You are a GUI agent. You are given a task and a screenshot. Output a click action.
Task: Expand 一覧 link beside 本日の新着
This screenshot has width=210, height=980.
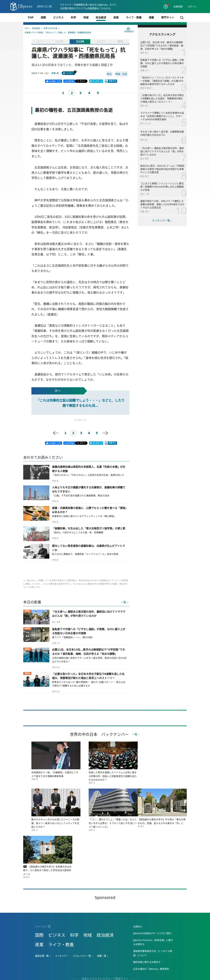click(124, 602)
